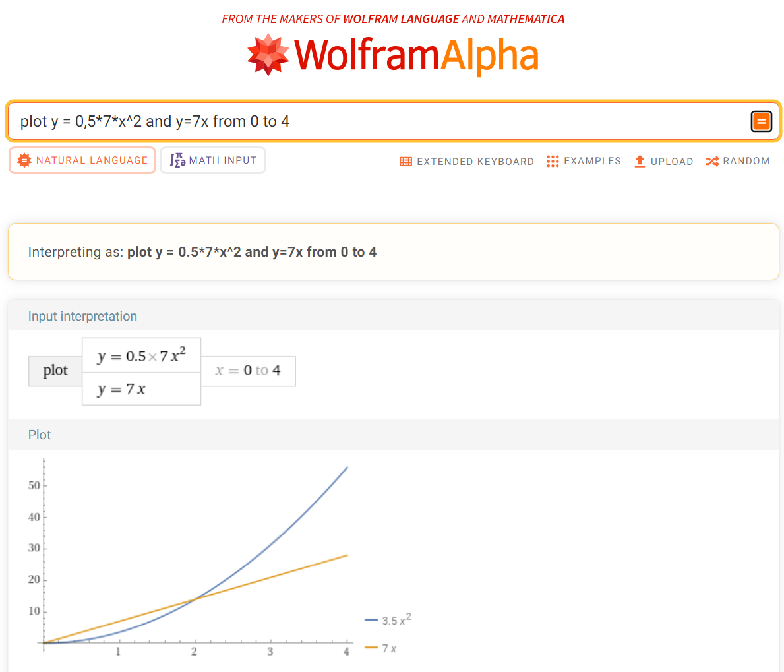This screenshot has height=672, width=784.
Task: Select the Natural Language input mode
Action: point(82,160)
